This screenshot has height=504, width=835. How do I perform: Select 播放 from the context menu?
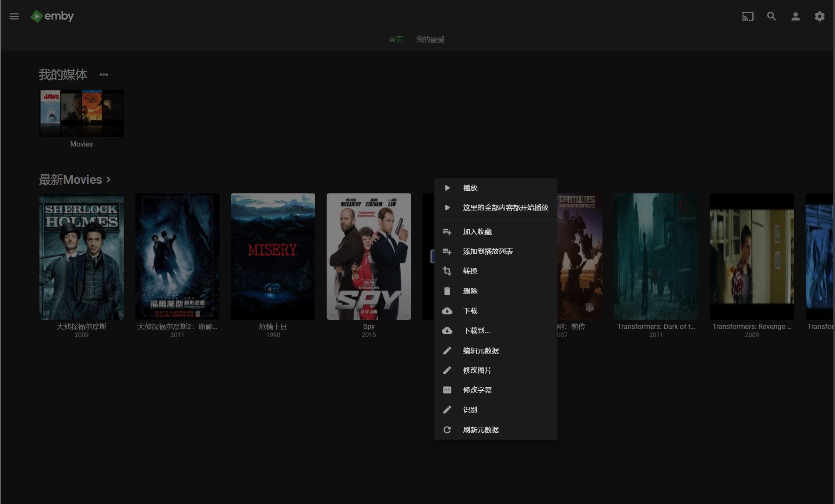pyautogui.click(x=470, y=188)
